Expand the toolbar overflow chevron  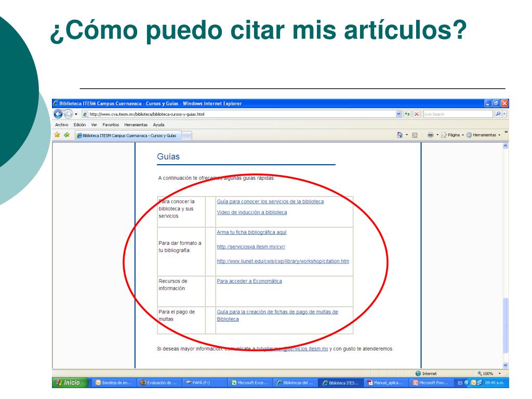[x=506, y=132]
